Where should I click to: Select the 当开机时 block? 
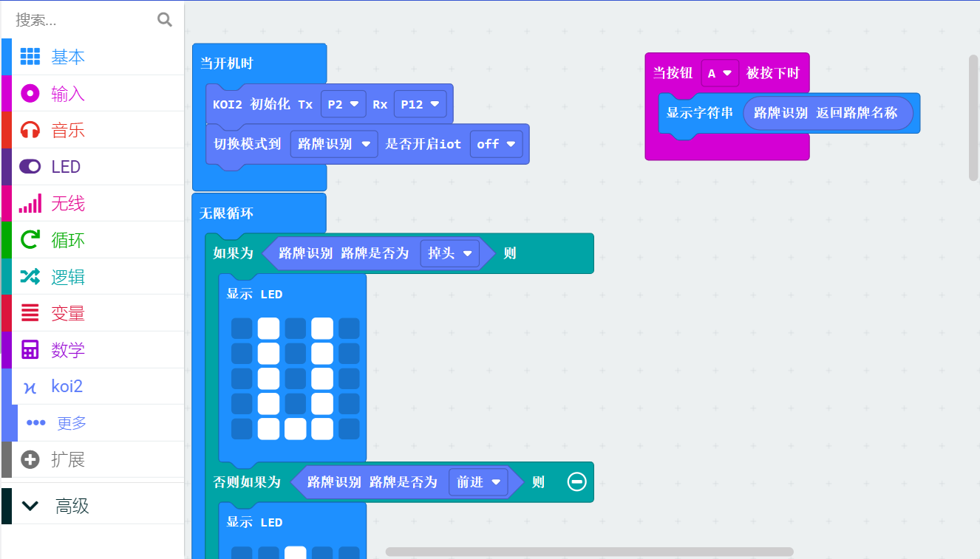[226, 64]
